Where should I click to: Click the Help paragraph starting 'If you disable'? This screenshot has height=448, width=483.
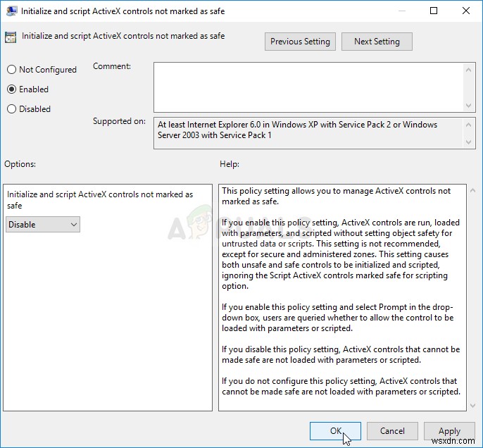tap(341, 354)
